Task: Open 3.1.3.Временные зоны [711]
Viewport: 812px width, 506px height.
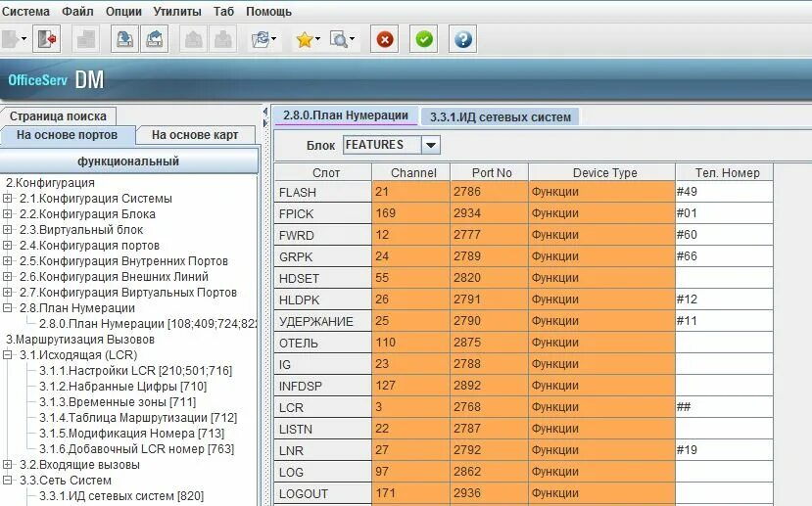Action: coord(118,402)
